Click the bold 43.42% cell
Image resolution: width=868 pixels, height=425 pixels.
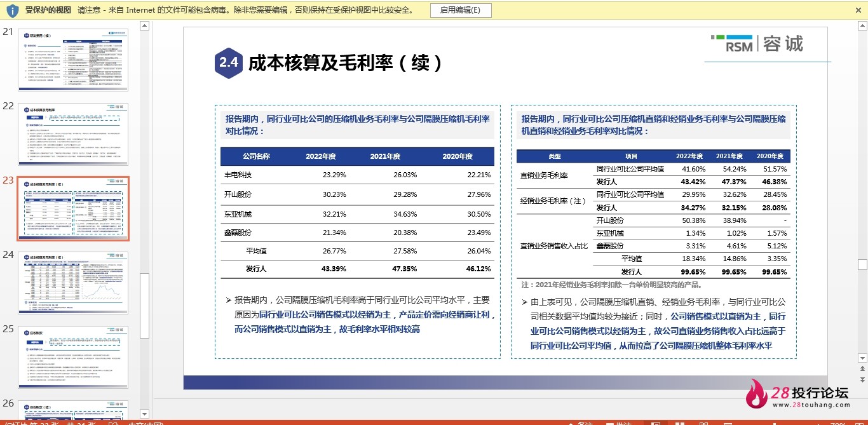694,182
